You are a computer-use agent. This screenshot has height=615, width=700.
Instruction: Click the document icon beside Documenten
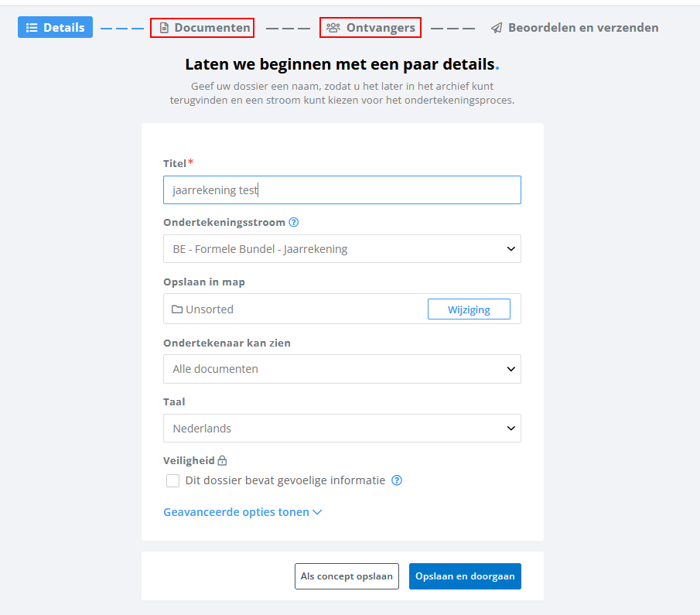click(164, 28)
